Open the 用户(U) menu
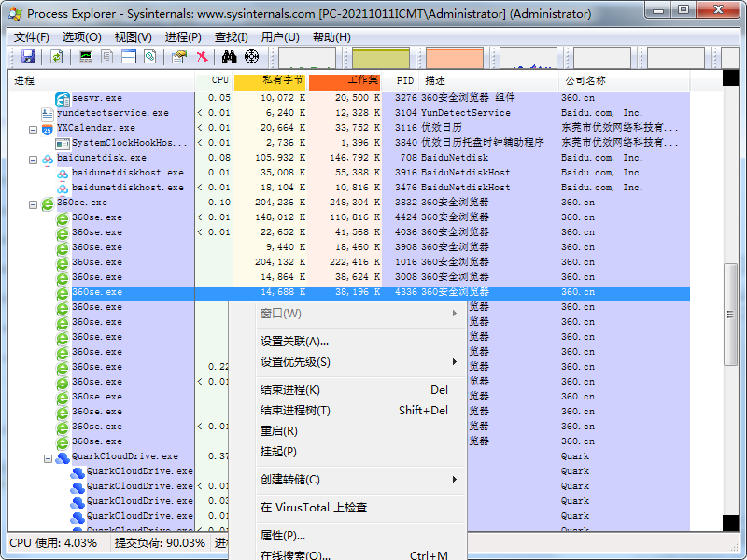 click(x=280, y=37)
